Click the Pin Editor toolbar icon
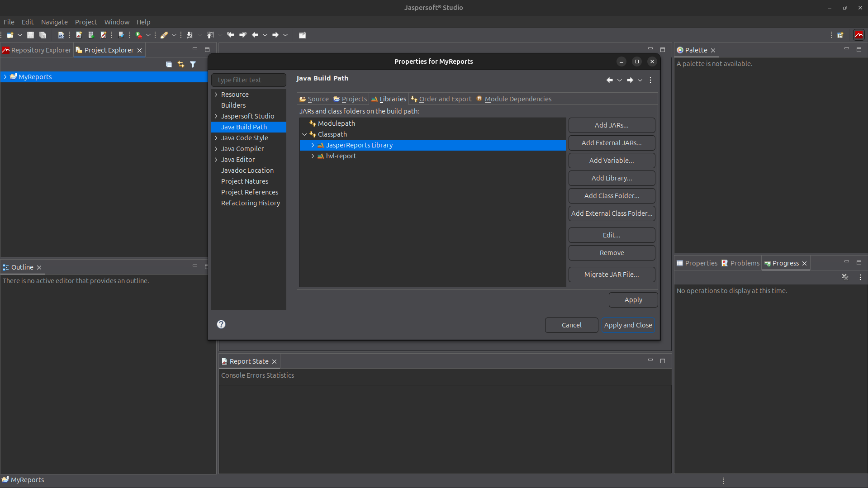 (303, 35)
